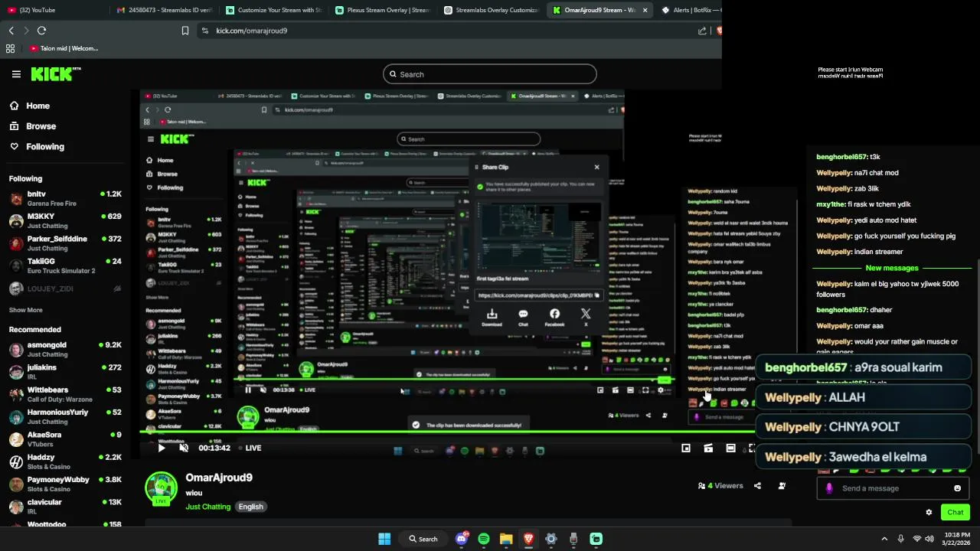
Task: Jump to New messages in chat
Action: pyautogui.click(x=891, y=268)
